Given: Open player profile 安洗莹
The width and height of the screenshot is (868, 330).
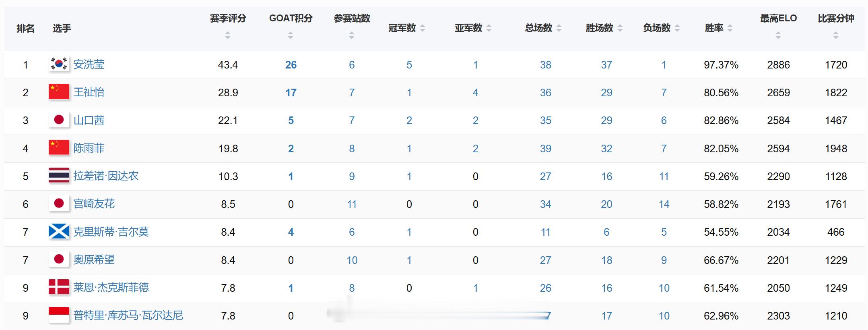Looking at the screenshot, I should coord(89,64).
